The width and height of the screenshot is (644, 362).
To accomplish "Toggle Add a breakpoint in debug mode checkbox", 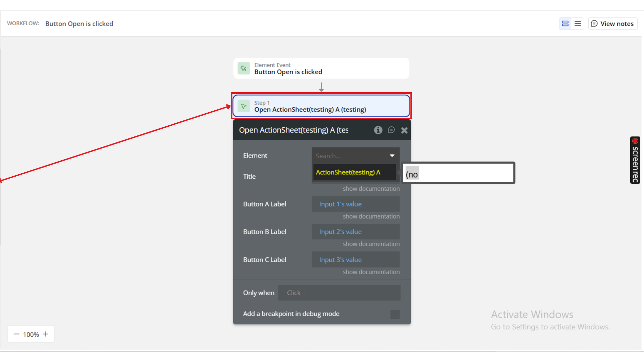I will (395, 314).
